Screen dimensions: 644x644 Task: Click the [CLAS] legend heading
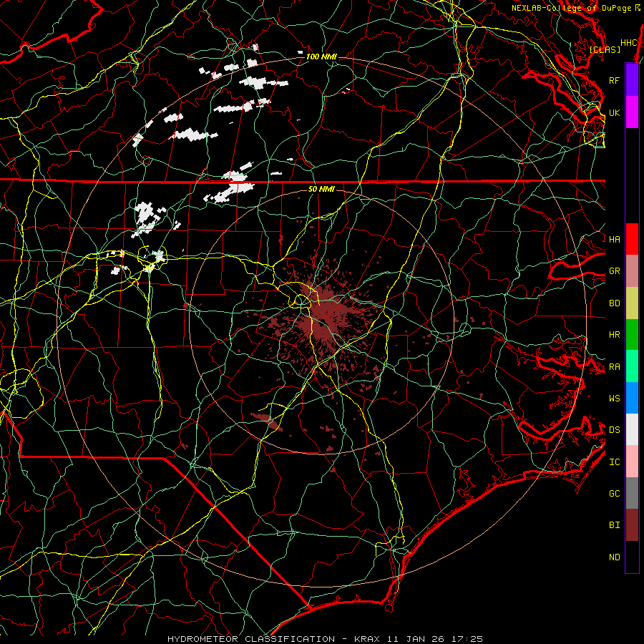pos(605,49)
